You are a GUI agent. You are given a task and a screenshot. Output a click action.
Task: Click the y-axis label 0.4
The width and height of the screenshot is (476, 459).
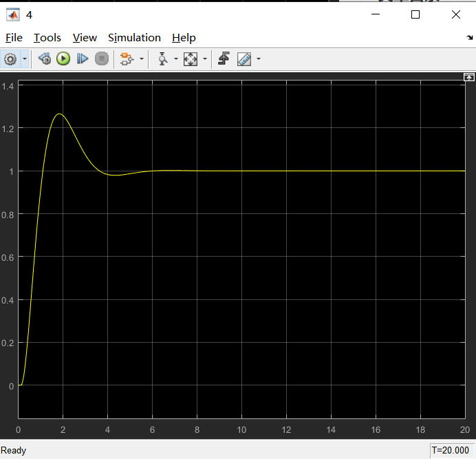coord(8,301)
